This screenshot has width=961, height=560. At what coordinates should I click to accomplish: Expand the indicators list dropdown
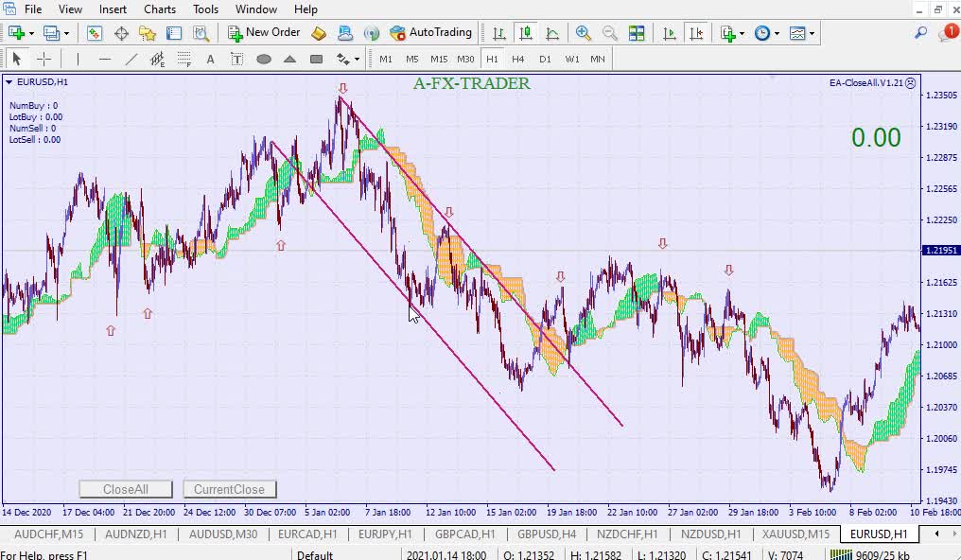(743, 33)
